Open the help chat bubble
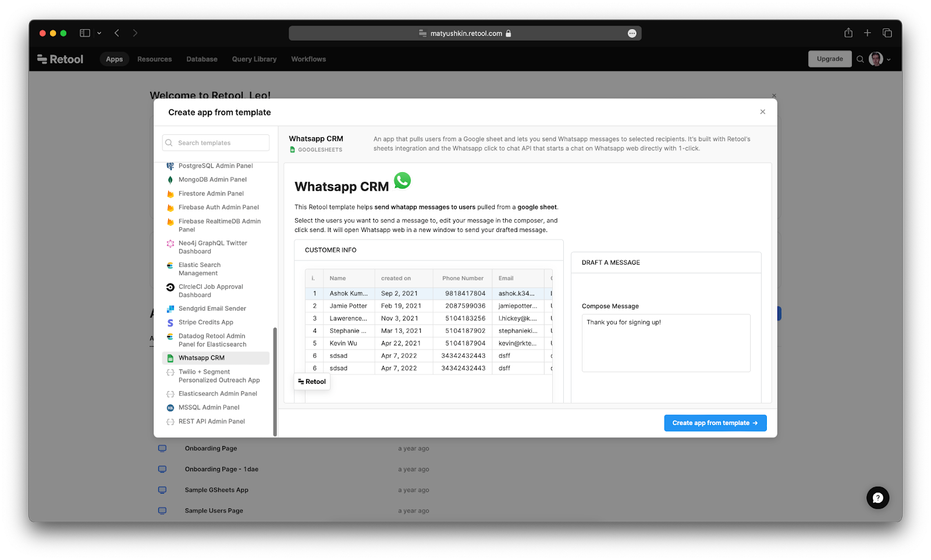 877,498
